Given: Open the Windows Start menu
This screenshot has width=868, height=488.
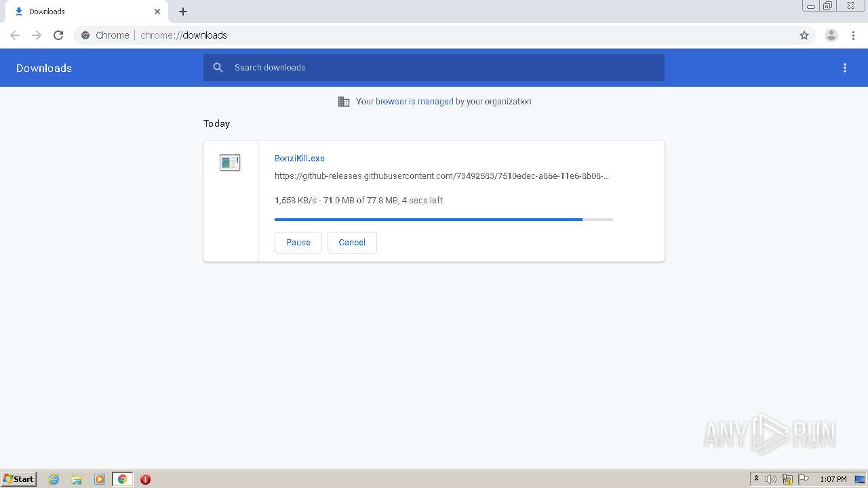Looking at the screenshot, I should click(x=19, y=479).
